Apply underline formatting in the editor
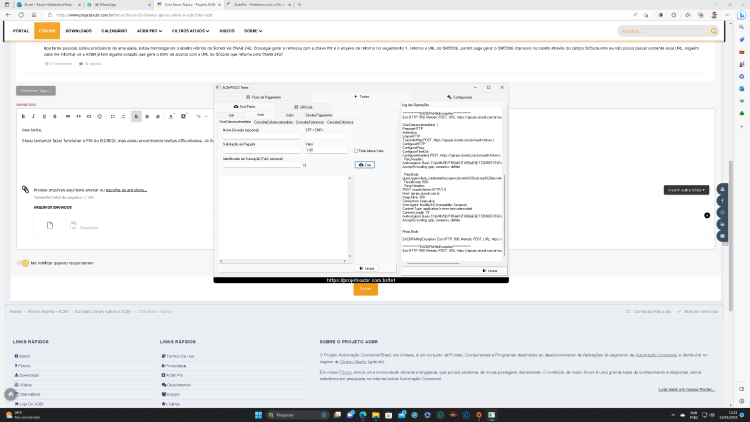This screenshot has width=750, height=422. 44,116
